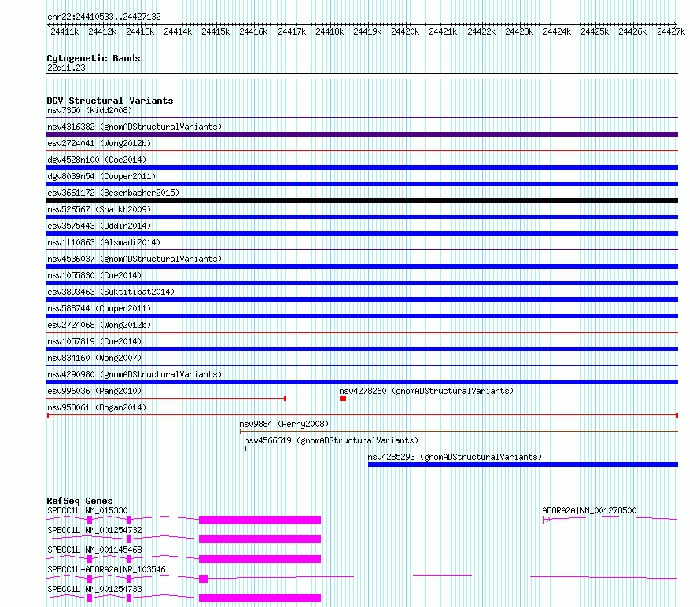Open the ADORA2A|NM_001278500 gene label

pyautogui.click(x=589, y=510)
